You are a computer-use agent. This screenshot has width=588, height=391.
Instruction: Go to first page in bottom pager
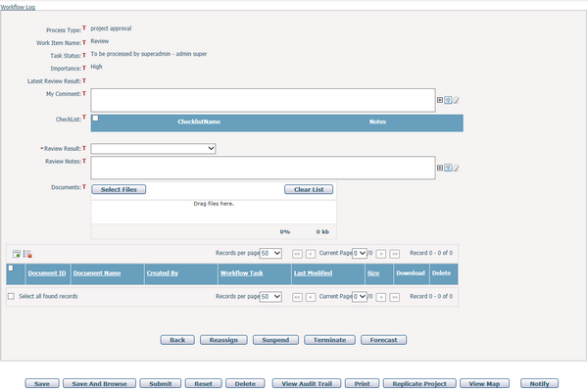(297, 297)
